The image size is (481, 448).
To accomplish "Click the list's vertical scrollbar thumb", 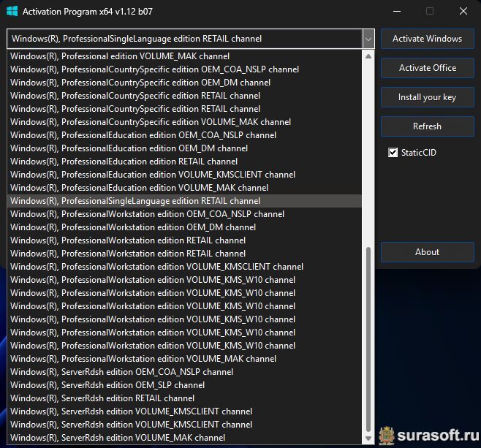I will pos(368,339).
